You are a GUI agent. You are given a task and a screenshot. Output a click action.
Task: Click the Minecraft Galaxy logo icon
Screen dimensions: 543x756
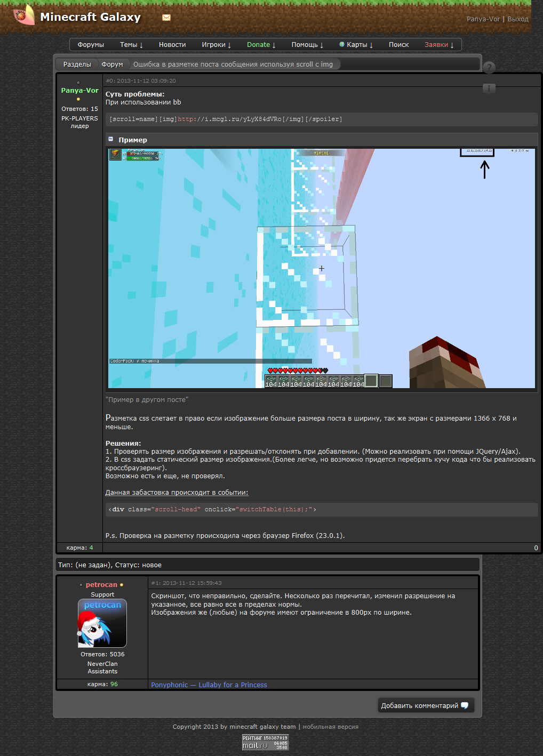(x=23, y=15)
